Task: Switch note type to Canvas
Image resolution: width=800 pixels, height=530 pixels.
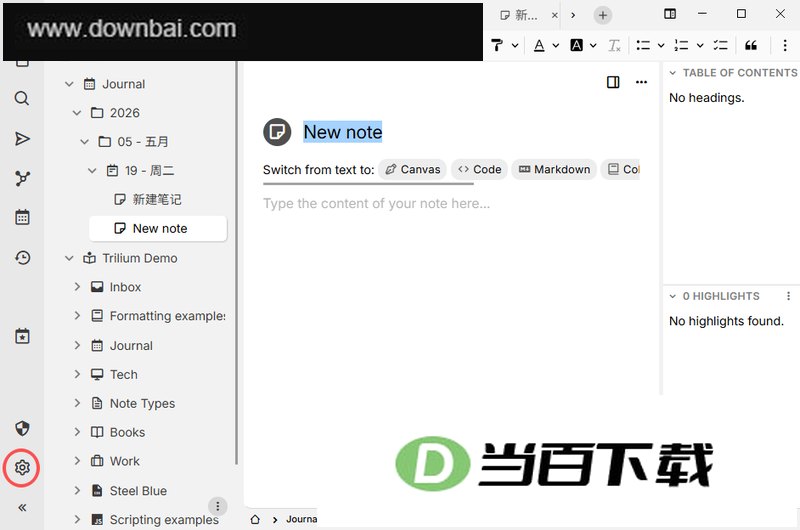Action: point(413,169)
